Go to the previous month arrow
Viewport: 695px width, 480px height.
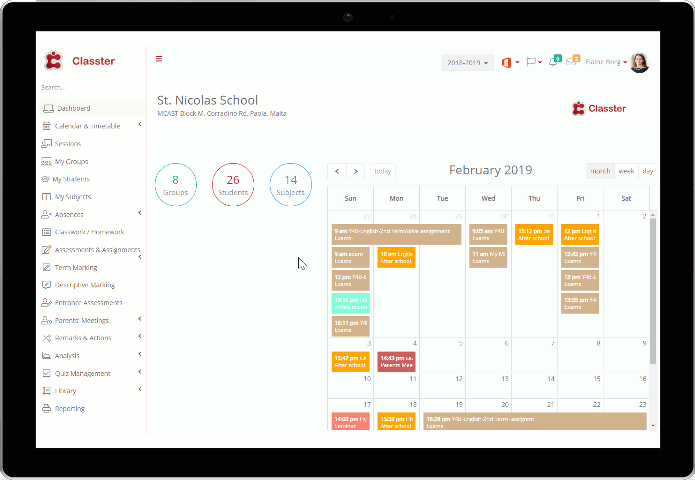click(x=337, y=171)
